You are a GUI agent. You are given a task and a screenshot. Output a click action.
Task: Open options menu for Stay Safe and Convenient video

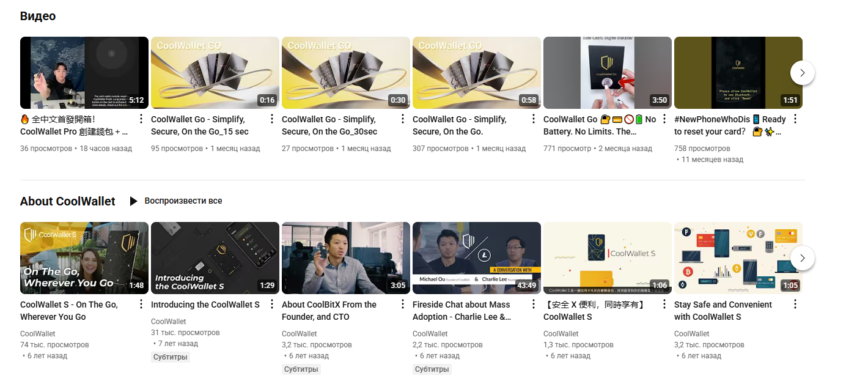(795, 305)
